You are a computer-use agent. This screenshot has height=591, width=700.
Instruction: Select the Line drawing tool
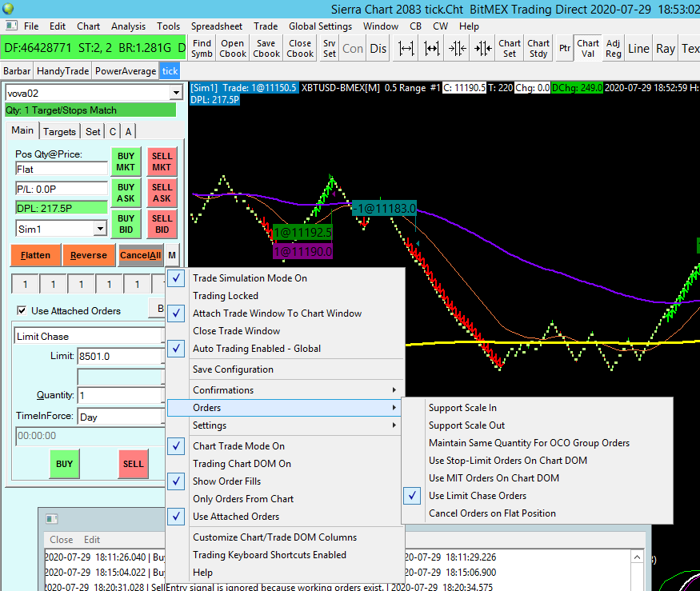pos(638,48)
